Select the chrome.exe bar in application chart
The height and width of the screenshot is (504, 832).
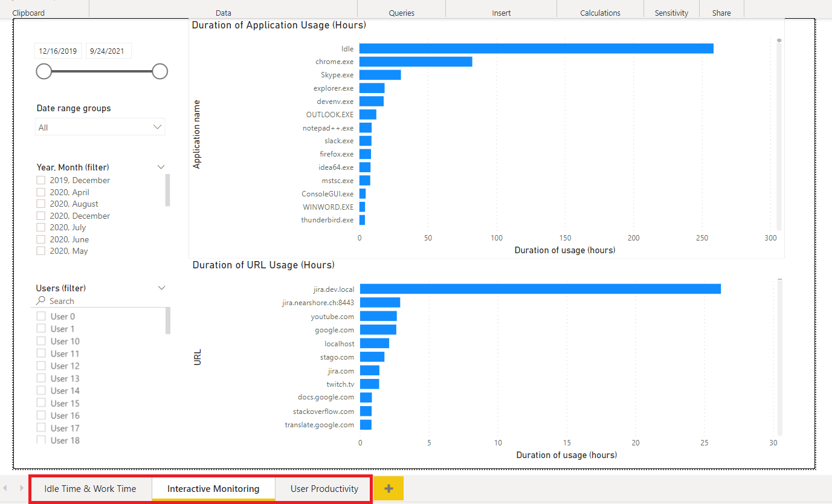(x=416, y=62)
